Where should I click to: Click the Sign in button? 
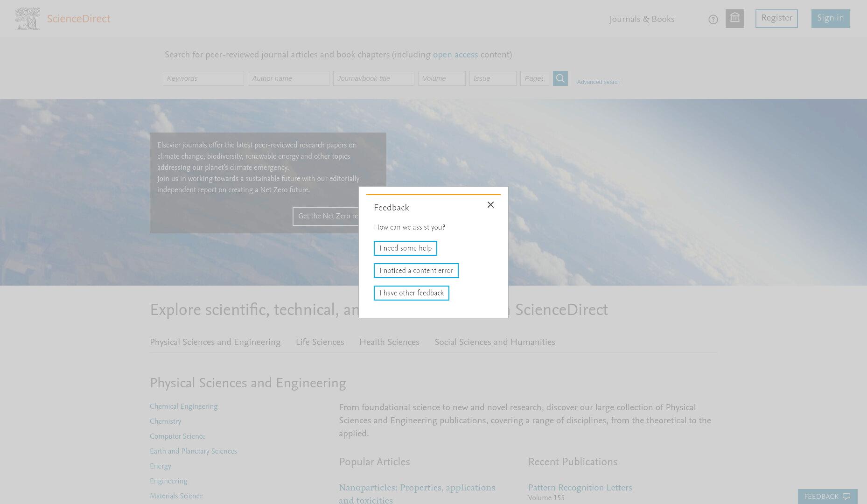click(x=830, y=19)
